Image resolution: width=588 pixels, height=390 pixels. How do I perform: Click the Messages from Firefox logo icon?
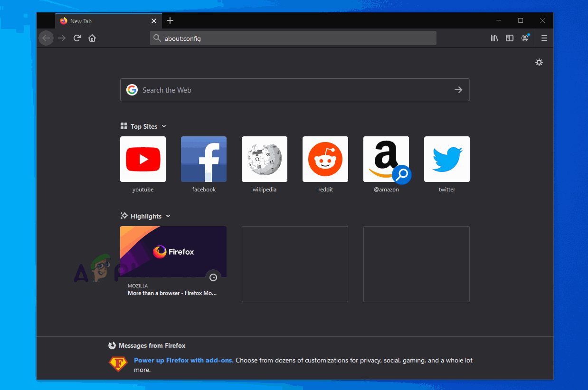(112, 345)
